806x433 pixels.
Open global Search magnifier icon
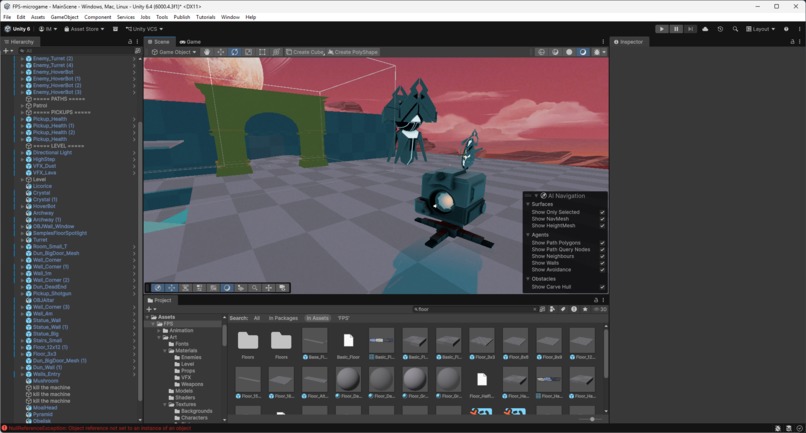click(x=735, y=29)
